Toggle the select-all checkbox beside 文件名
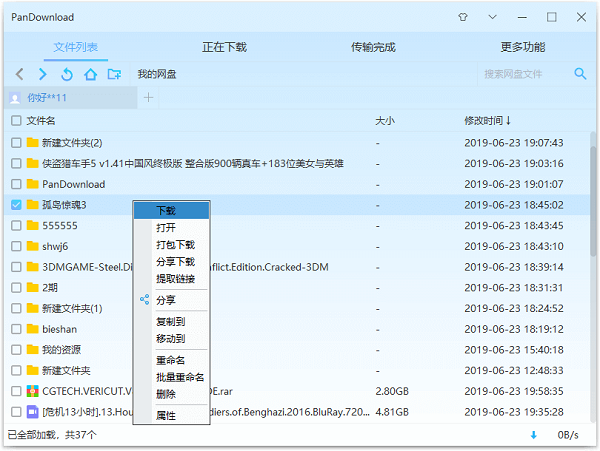600x451 pixels. click(x=16, y=120)
